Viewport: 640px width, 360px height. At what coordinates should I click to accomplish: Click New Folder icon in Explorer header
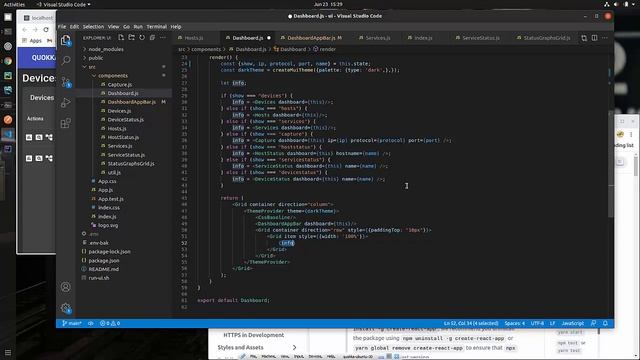[x=131, y=38]
